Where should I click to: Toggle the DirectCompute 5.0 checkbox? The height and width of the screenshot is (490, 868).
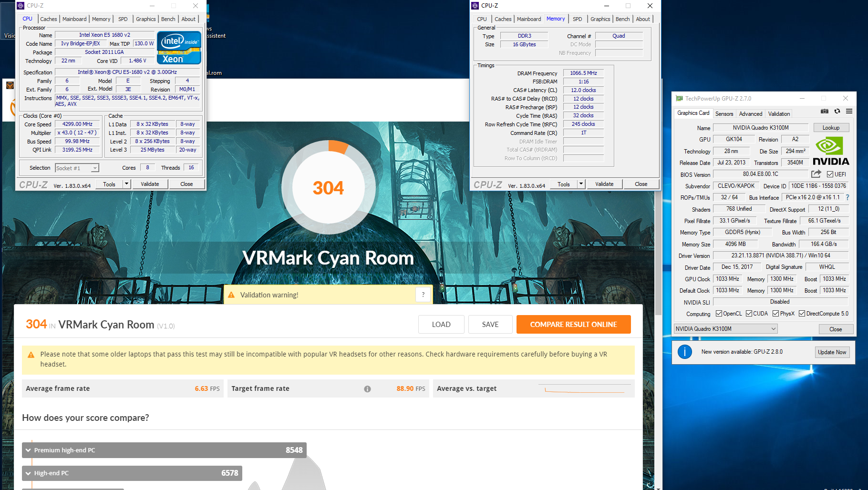tap(802, 314)
